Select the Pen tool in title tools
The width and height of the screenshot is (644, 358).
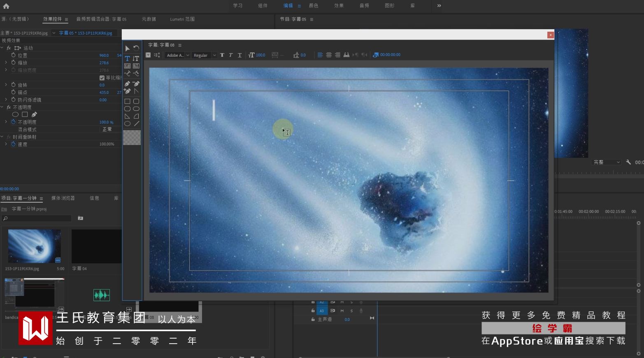pos(127,84)
